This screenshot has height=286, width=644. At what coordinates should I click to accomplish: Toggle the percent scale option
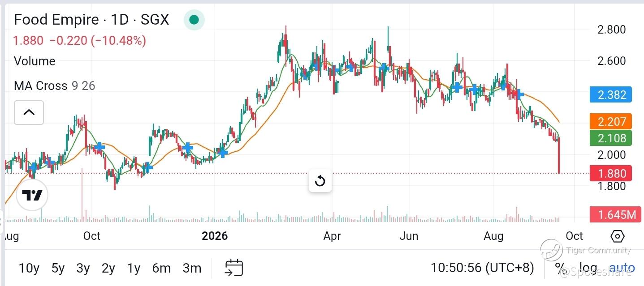pyautogui.click(x=560, y=268)
